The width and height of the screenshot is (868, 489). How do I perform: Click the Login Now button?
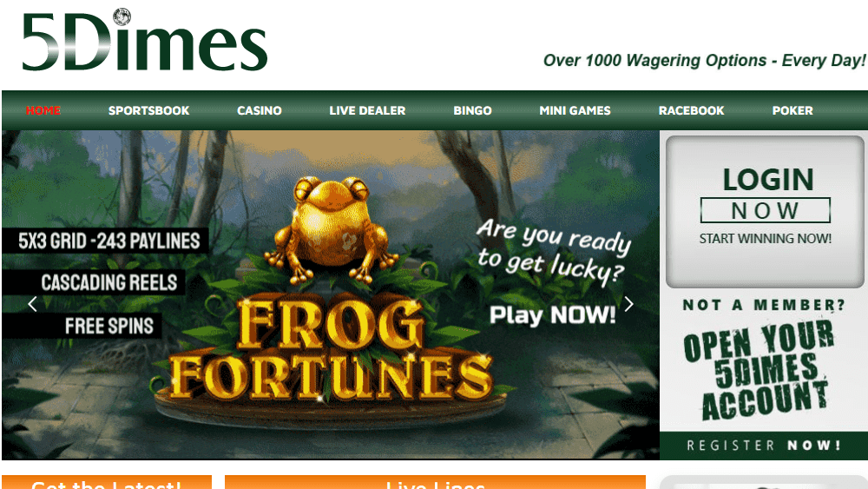coord(765,212)
